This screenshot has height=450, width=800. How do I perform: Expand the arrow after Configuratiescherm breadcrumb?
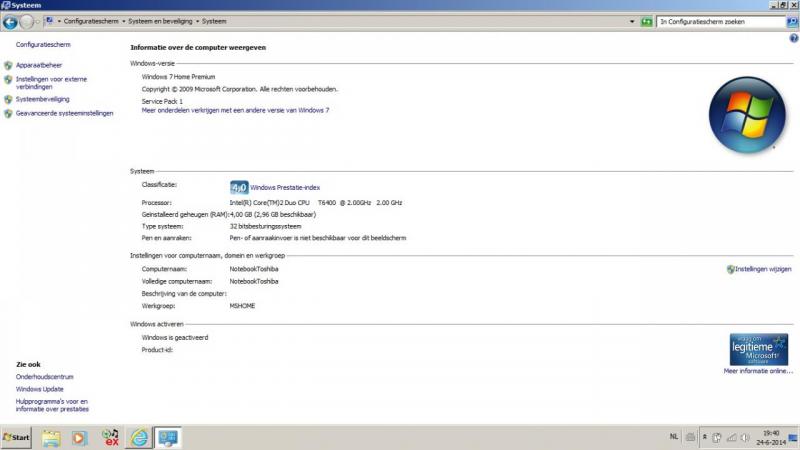point(123,21)
